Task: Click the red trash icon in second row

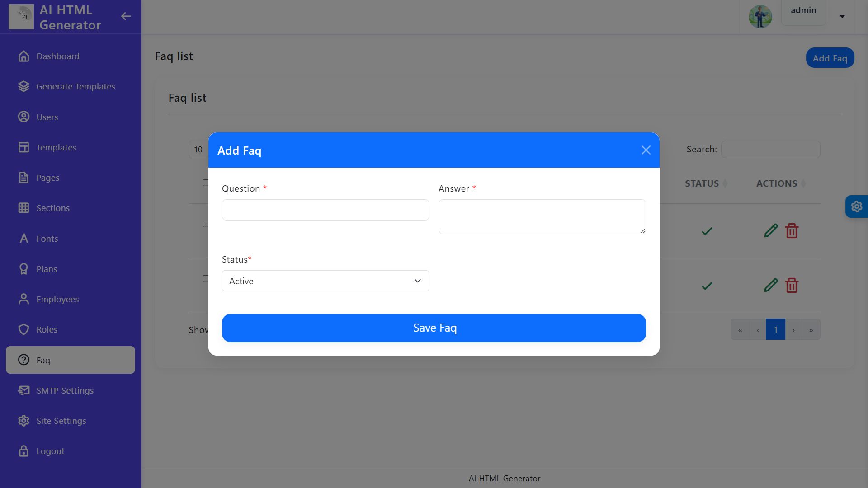Action: [x=792, y=286]
